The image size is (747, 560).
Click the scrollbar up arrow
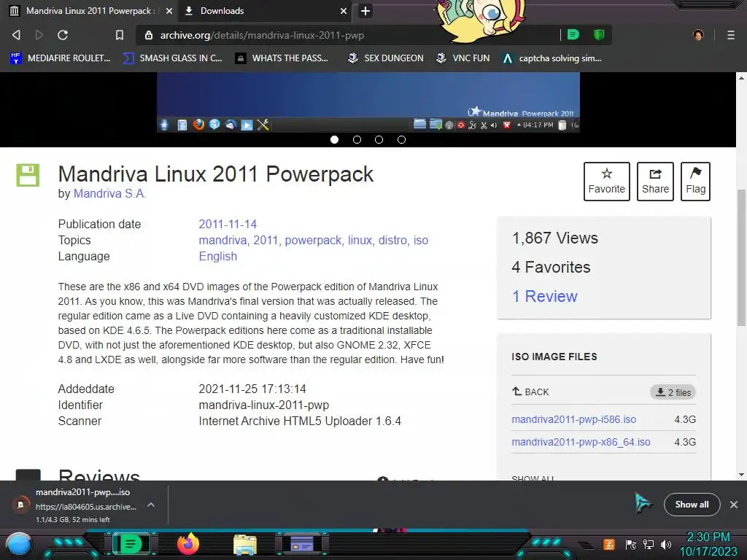pyautogui.click(x=741, y=77)
